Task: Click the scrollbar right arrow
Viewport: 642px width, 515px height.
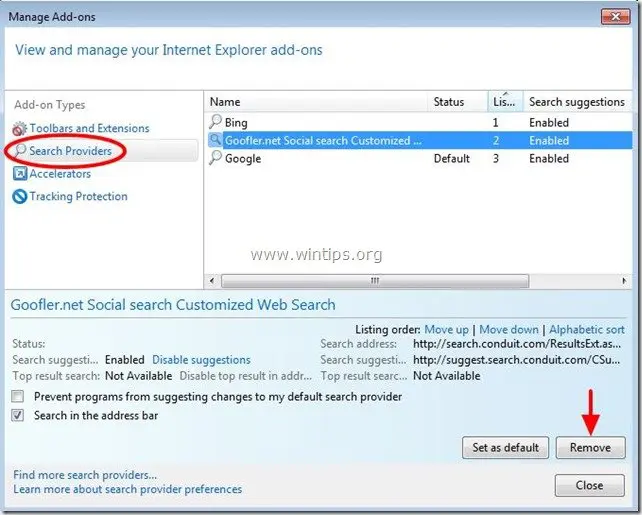Action: pos(624,281)
